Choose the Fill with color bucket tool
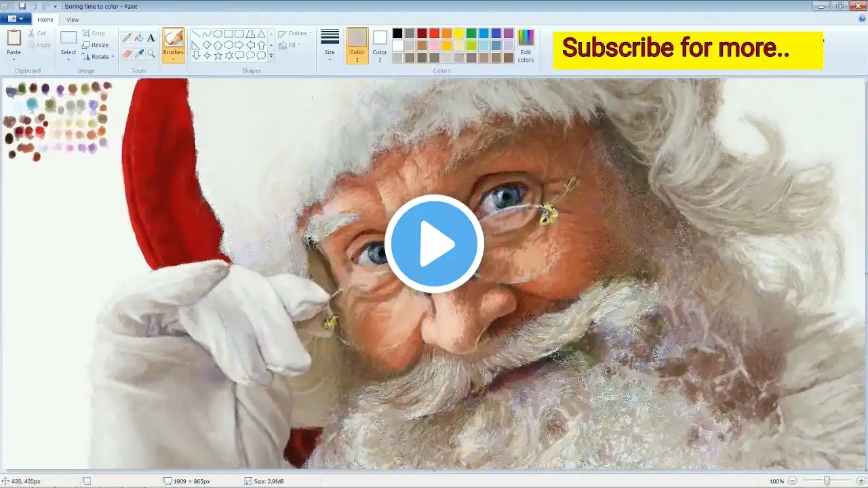 tap(139, 38)
